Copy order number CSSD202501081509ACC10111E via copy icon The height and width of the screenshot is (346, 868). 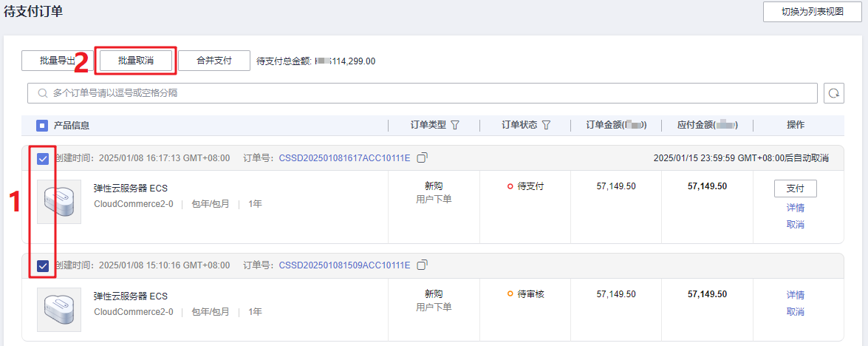pyautogui.click(x=422, y=265)
